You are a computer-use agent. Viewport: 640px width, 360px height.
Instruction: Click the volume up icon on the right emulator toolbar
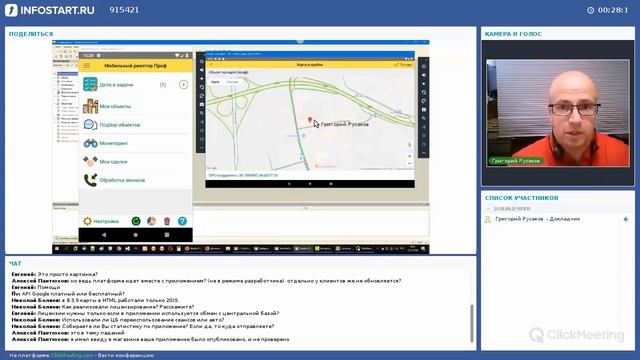pyautogui.click(x=424, y=75)
